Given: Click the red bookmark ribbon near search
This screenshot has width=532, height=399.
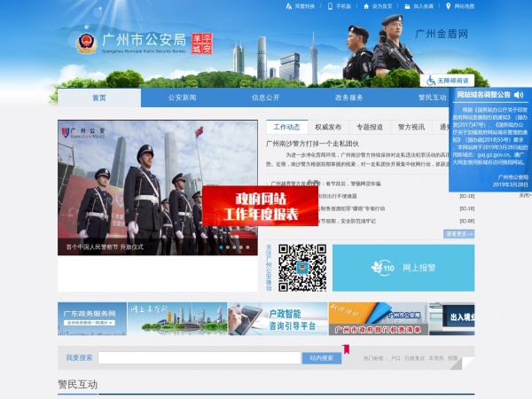Looking at the screenshot, I should (x=346, y=349).
